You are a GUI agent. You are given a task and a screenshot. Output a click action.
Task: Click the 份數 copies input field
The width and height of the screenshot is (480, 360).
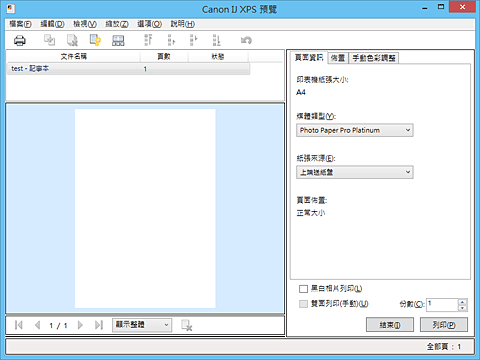(442, 305)
